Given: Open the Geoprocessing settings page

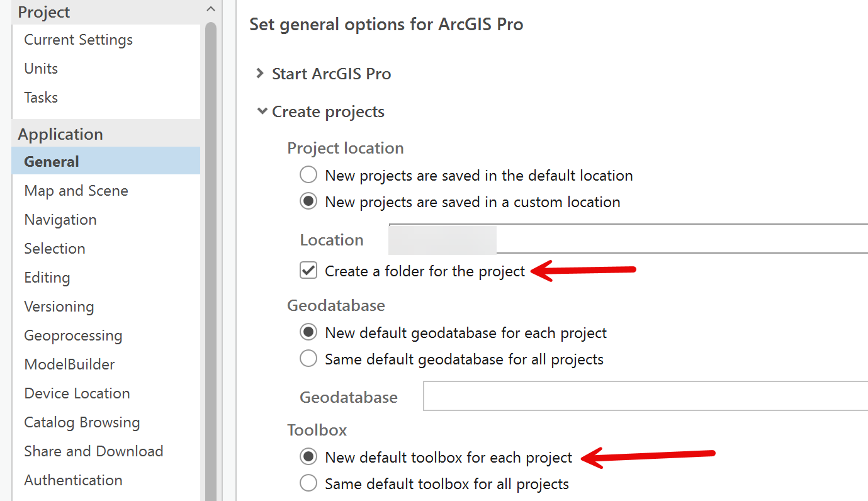Looking at the screenshot, I should (x=72, y=335).
